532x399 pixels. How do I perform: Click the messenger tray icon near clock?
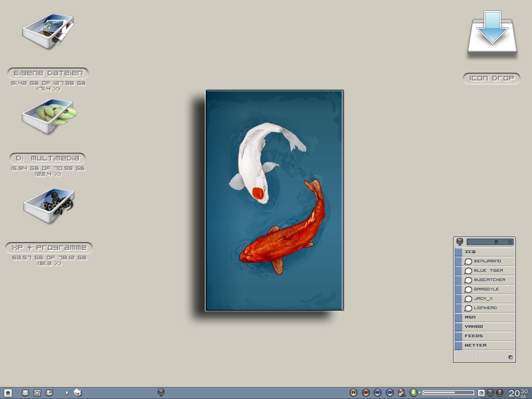tap(490, 393)
